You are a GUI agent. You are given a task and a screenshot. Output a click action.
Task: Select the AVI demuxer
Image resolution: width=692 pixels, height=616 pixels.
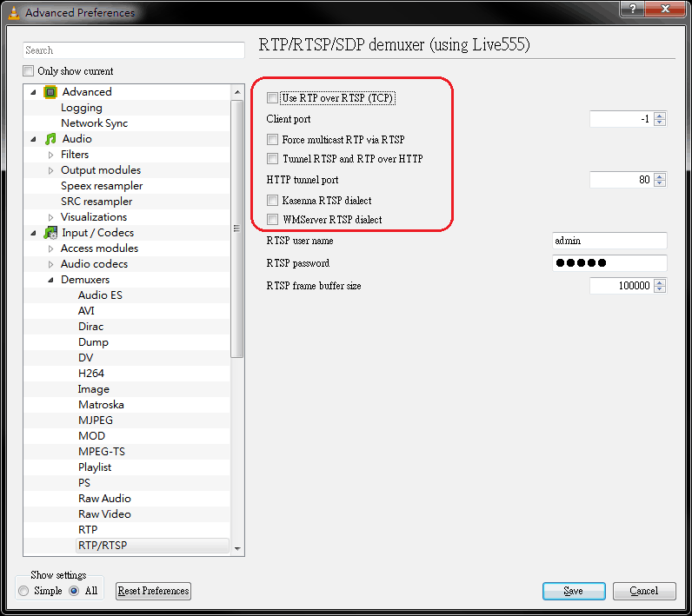pos(86,310)
